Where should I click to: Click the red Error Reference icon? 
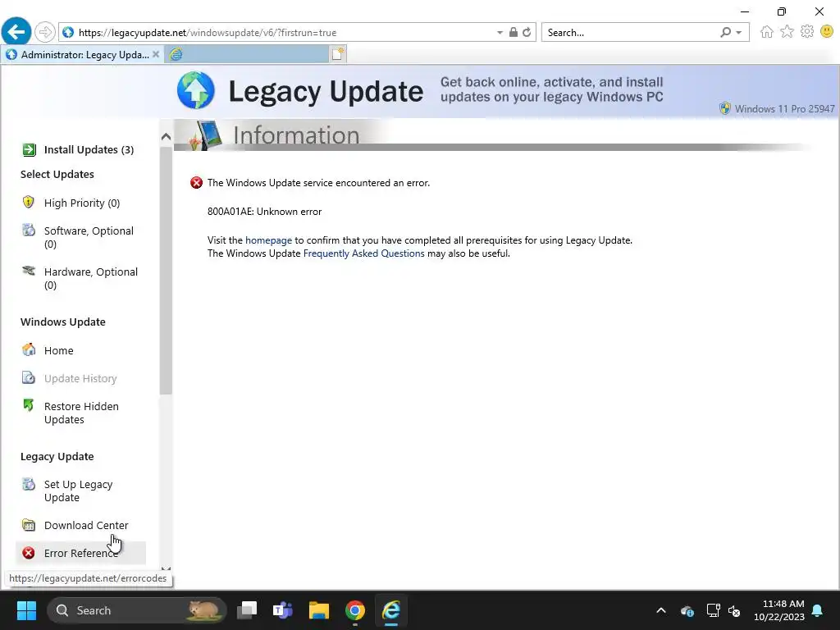click(29, 553)
